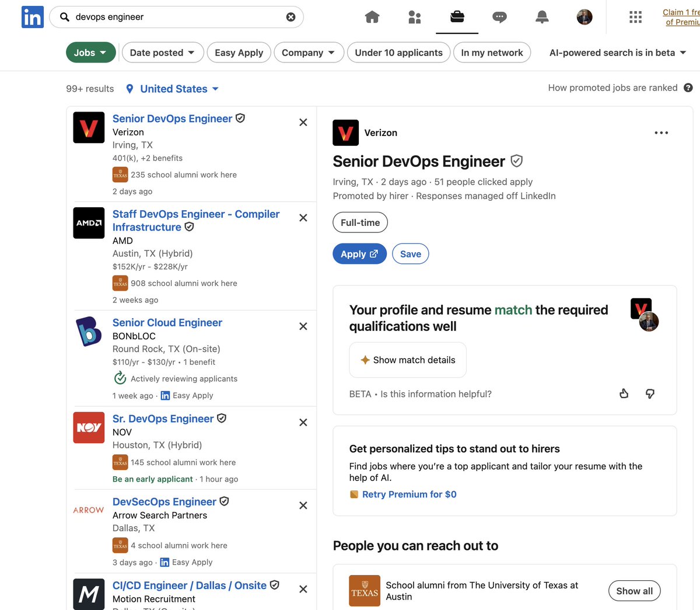Click the Arrow Search Partners logo

(x=89, y=510)
